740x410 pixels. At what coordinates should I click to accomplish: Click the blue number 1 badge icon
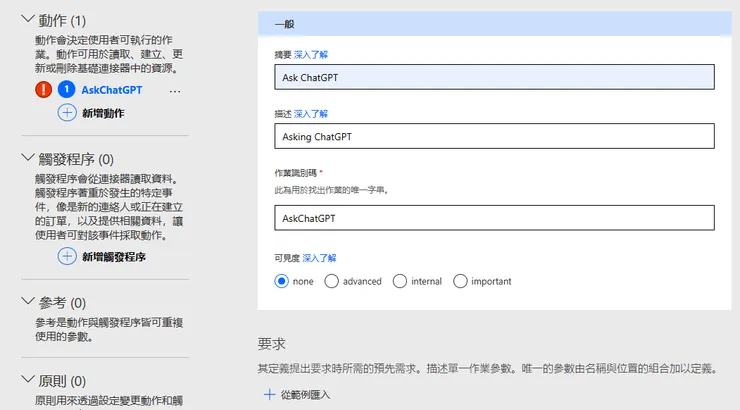(67, 89)
